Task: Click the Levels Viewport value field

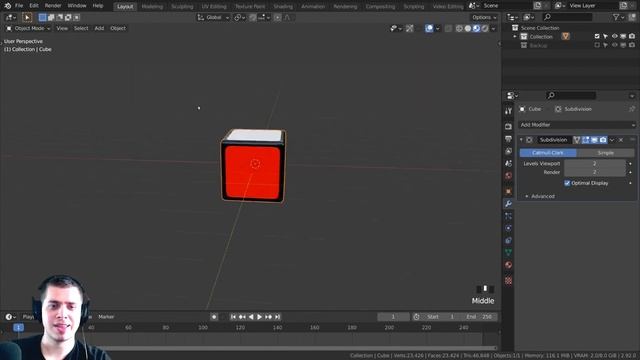Action: pyautogui.click(x=595, y=164)
